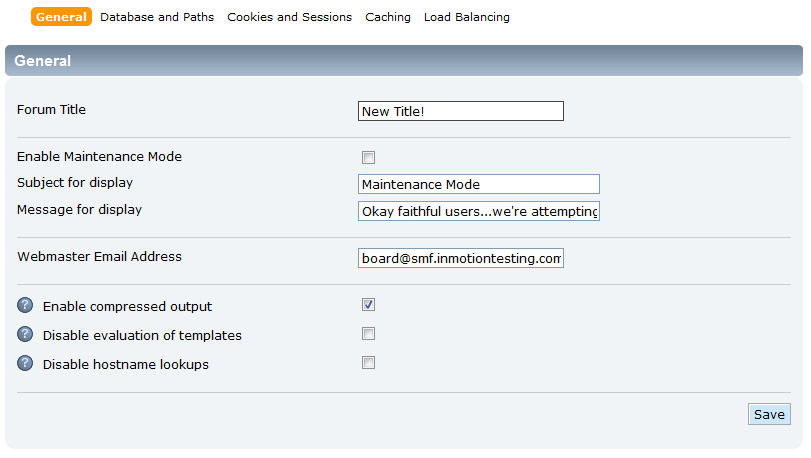Open help for Disable evaluation of templates
Viewport: 811px width, 458px height.
click(x=25, y=334)
